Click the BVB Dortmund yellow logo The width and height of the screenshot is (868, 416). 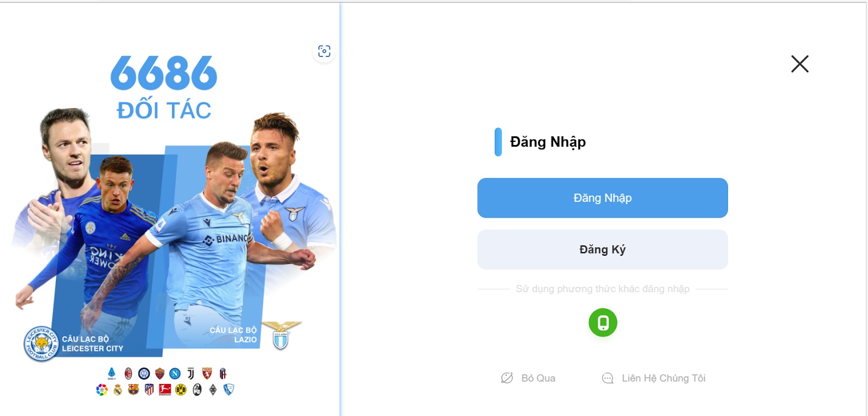(x=181, y=389)
